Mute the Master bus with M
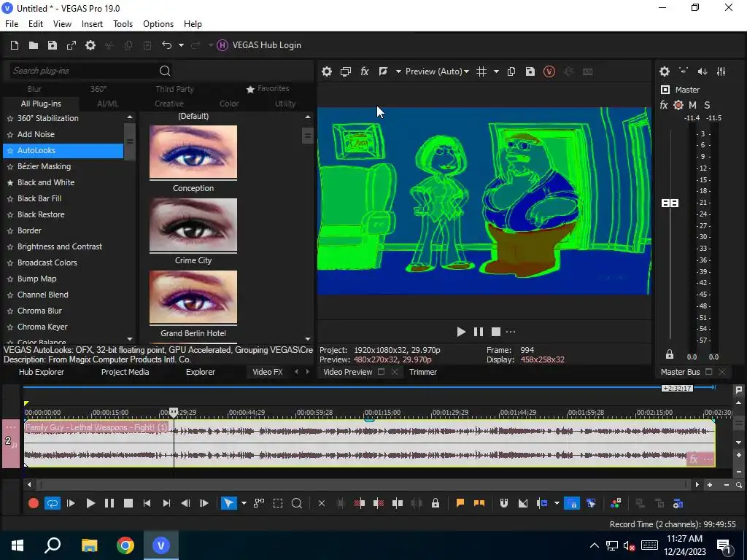747x560 pixels. 693,105
